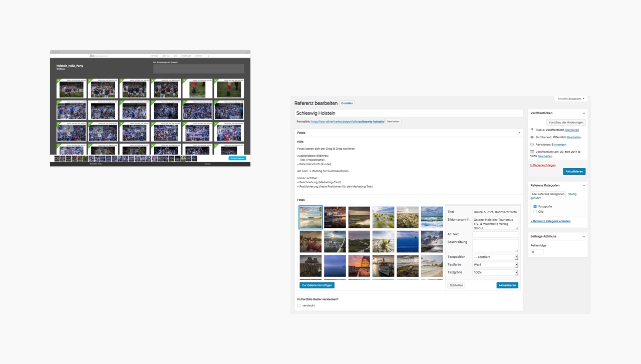Open the Ansicht anpassen dropdown
Viewport: 641px width, 364px height.
[571, 99]
